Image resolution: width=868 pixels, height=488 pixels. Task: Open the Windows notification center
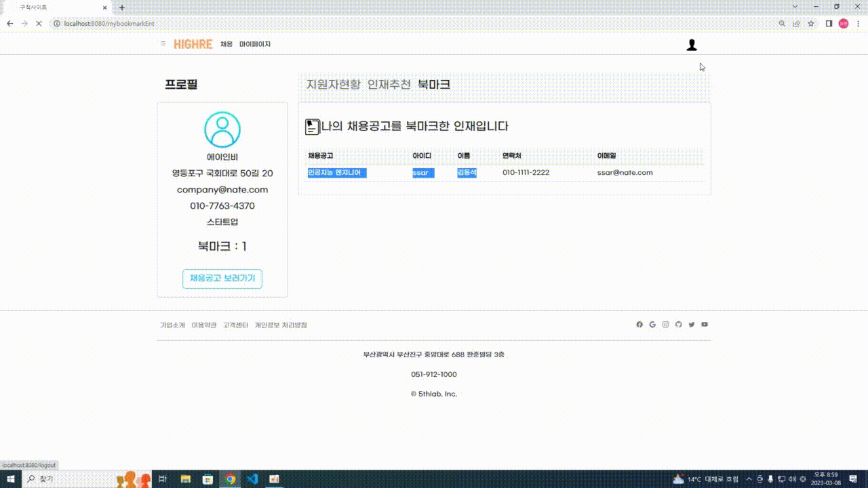tap(853, 479)
